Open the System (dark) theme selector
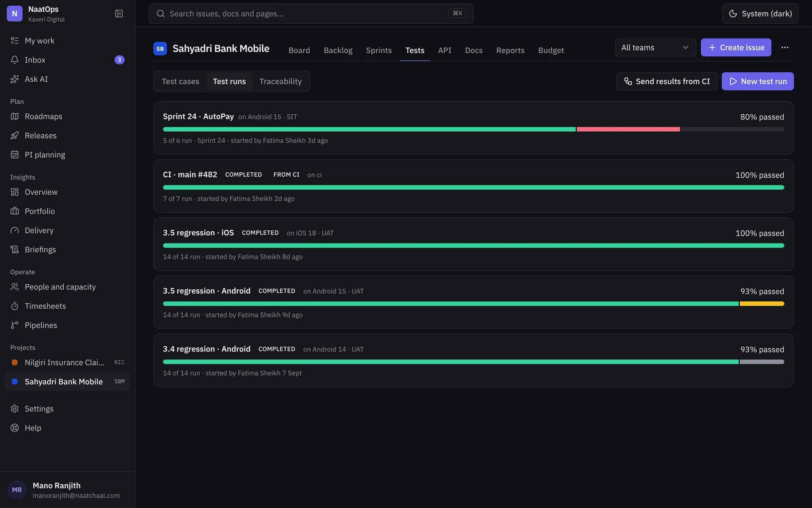 pyautogui.click(x=760, y=14)
